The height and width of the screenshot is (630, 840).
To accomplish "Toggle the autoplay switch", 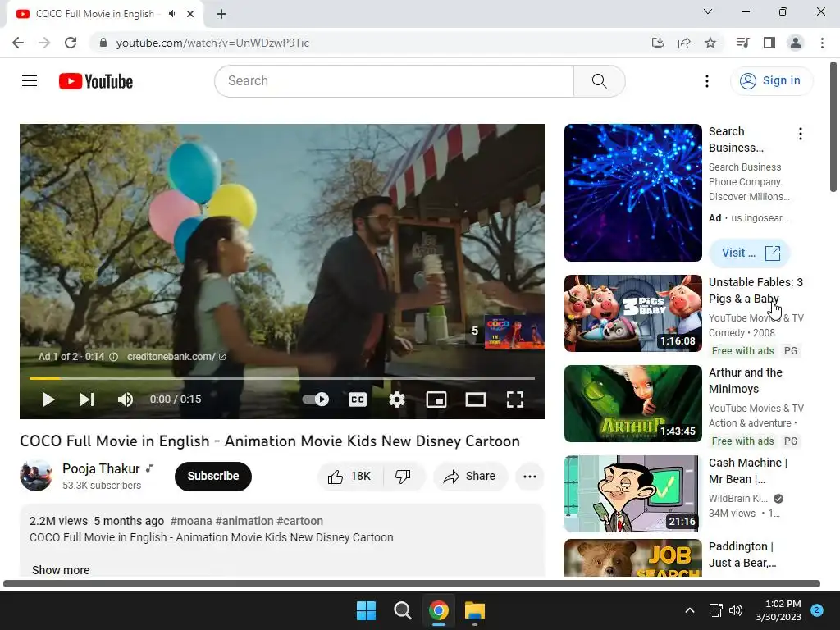I will point(316,399).
